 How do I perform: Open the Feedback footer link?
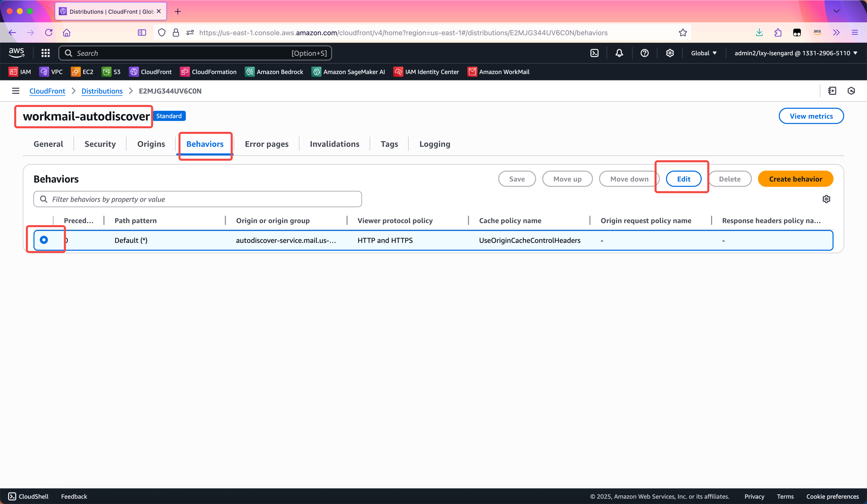pos(74,496)
